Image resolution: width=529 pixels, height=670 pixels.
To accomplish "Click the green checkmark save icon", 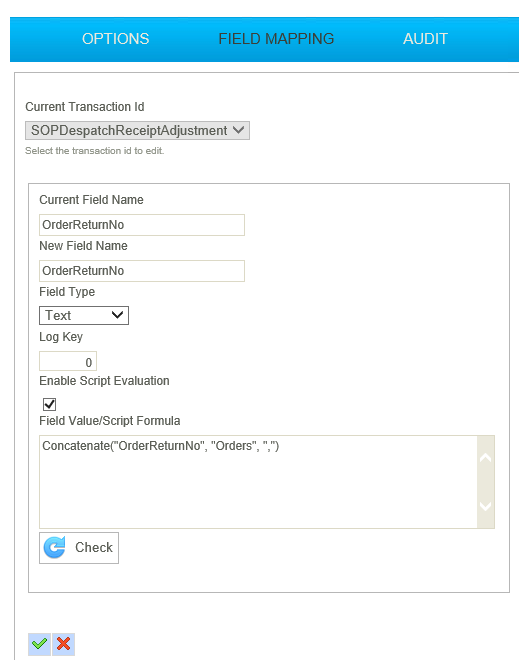I will point(39,644).
